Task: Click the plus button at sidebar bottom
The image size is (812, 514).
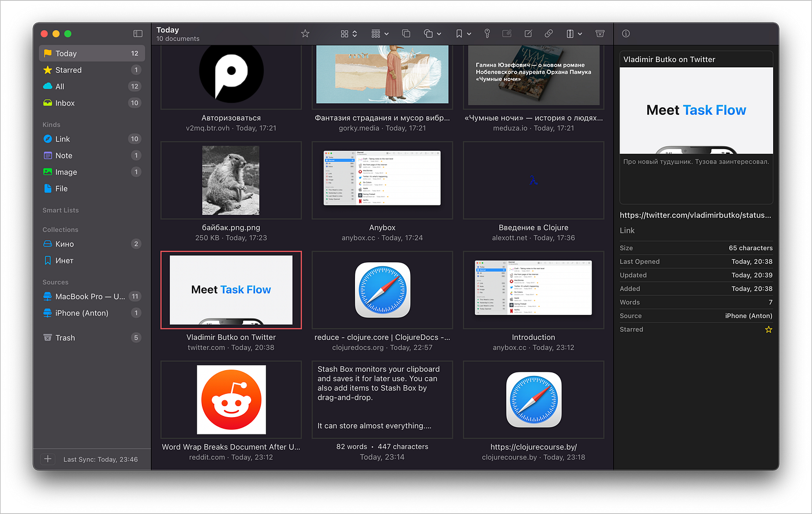Action: coord(48,459)
